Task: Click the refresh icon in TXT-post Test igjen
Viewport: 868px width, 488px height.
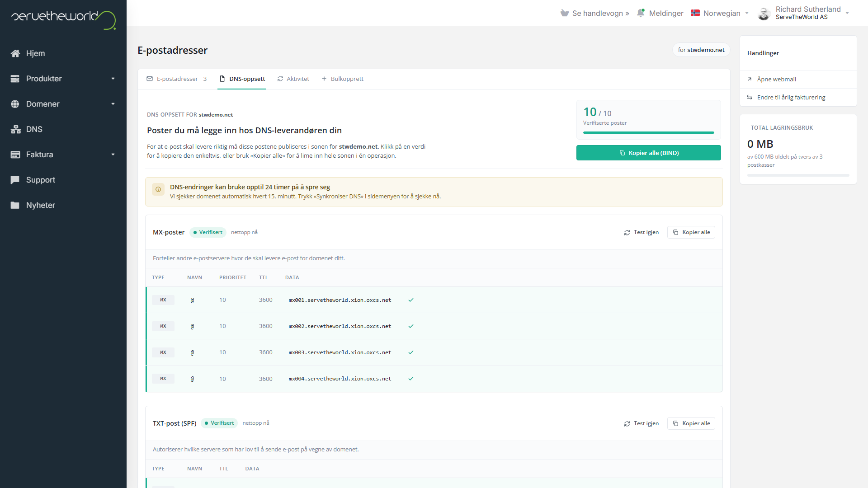Action: coord(627,424)
